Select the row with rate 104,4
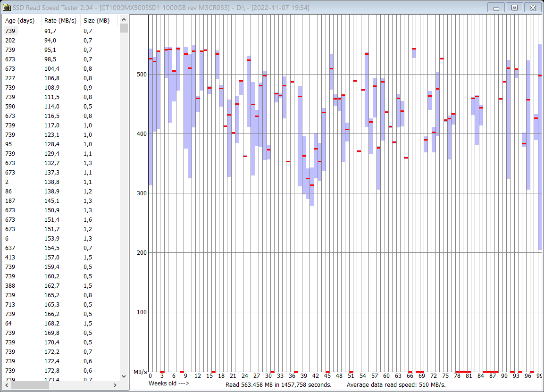Image resolution: width=544 pixels, height=392 pixels. pyautogui.click(x=61, y=69)
